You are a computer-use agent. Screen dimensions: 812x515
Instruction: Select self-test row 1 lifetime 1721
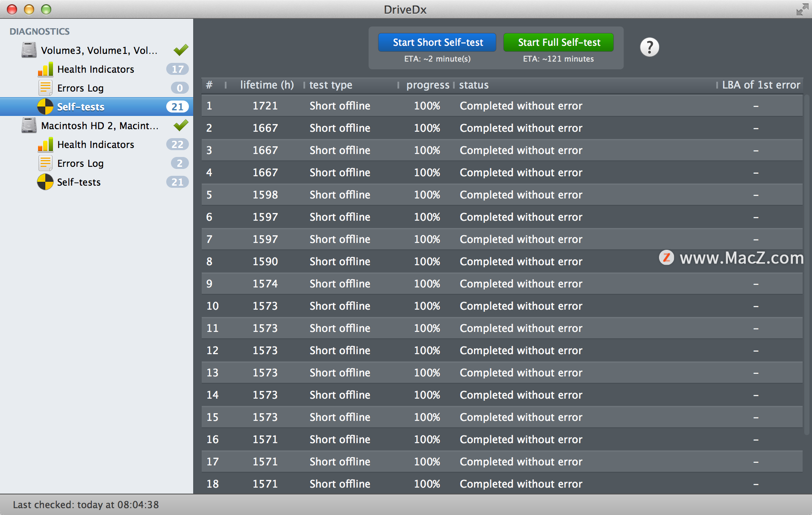click(x=502, y=106)
